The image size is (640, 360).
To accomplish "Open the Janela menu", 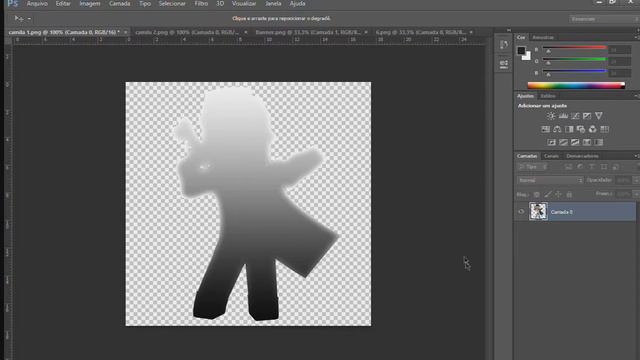I will pyautogui.click(x=273, y=4).
